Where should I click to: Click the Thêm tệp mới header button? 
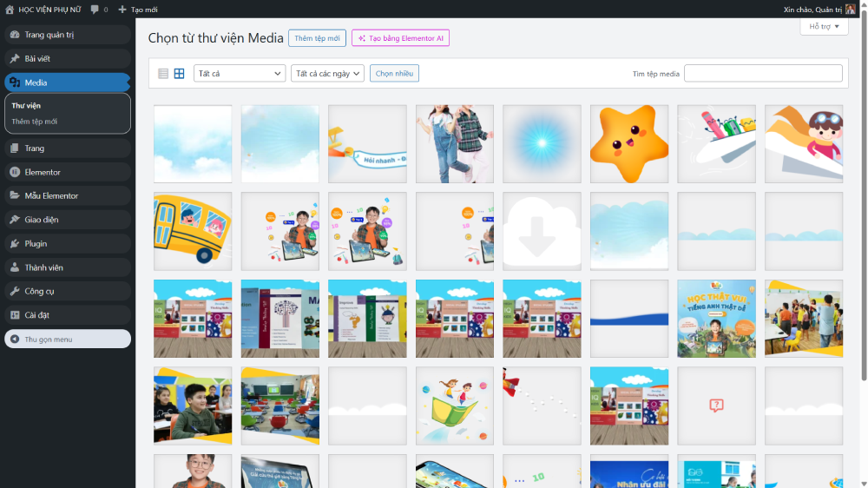point(317,38)
